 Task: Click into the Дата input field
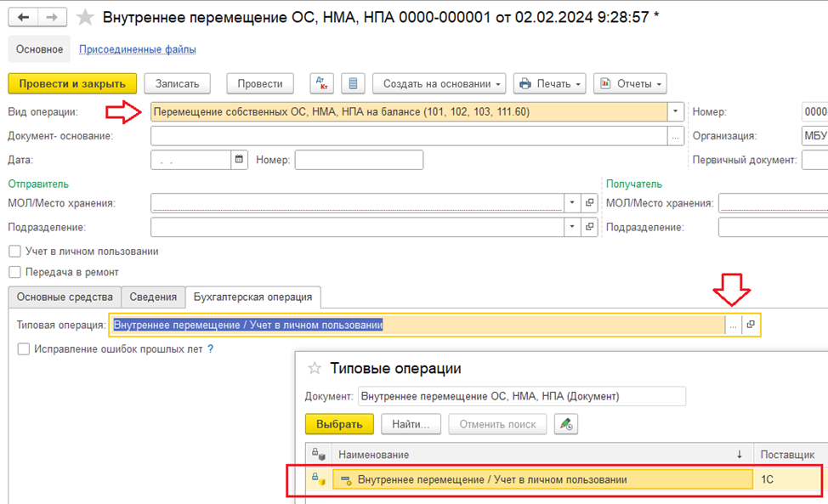tap(190, 160)
